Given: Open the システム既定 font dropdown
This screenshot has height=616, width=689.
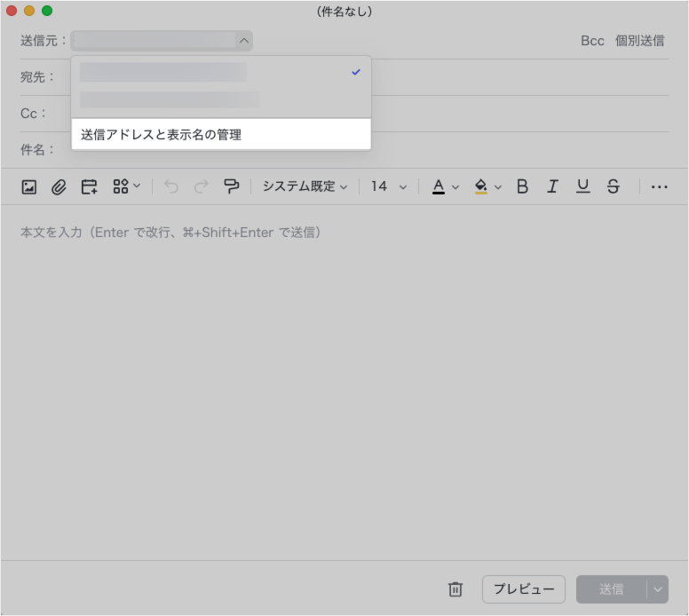Looking at the screenshot, I should (305, 186).
